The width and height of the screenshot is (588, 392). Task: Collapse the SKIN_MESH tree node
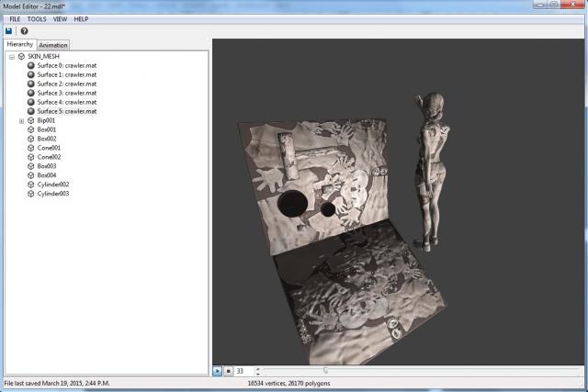tap(11, 56)
